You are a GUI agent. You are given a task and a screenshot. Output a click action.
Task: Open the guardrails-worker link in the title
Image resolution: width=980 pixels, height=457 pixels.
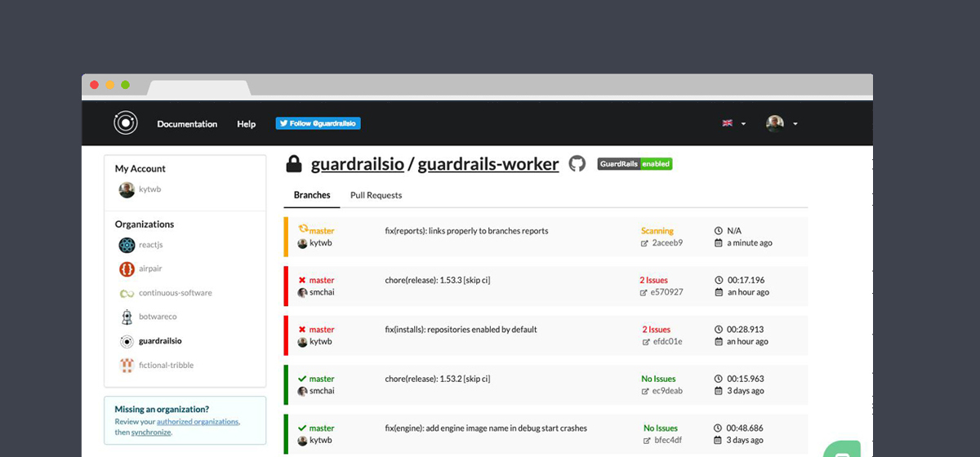488,164
